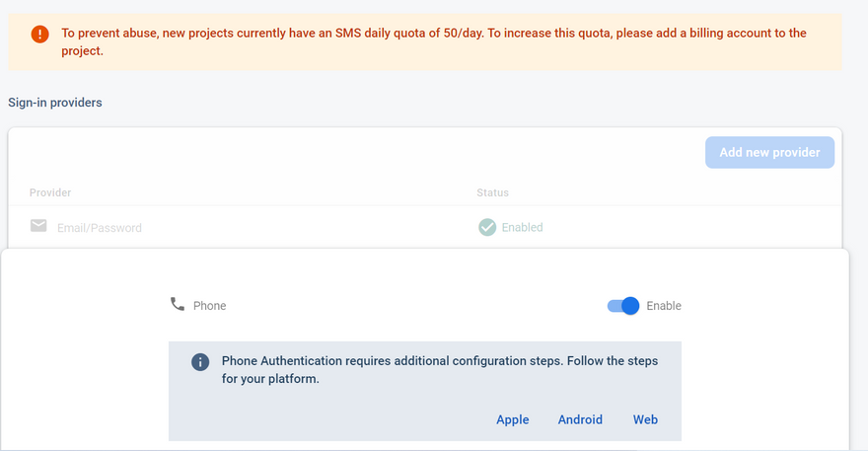Click the Phone provider label
This screenshot has width=868, height=451.
(209, 306)
